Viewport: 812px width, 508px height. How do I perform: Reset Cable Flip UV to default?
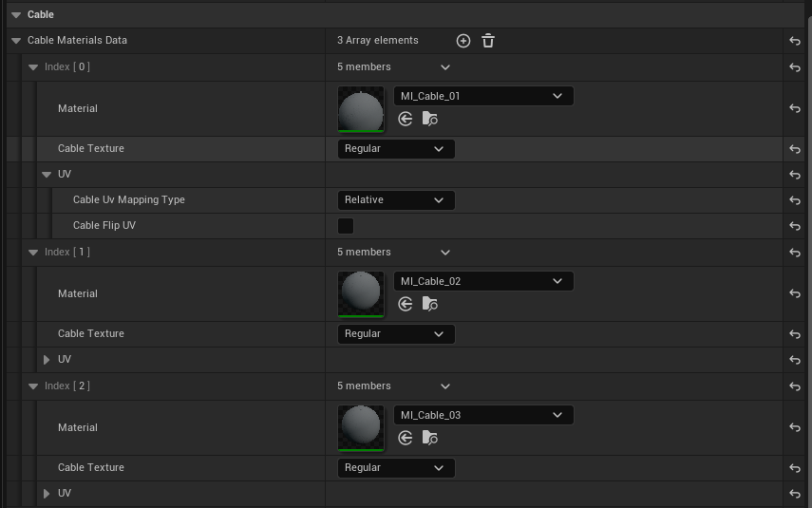[x=794, y=226]
